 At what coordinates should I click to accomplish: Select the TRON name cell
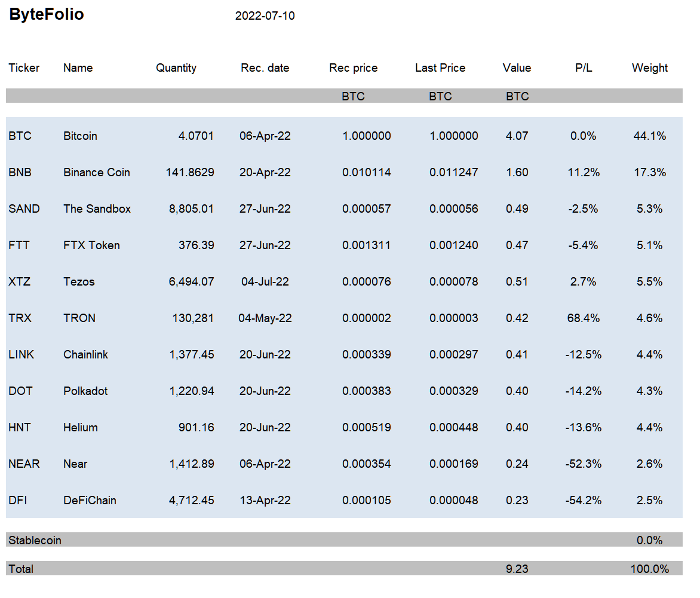[x=79, y=318]
